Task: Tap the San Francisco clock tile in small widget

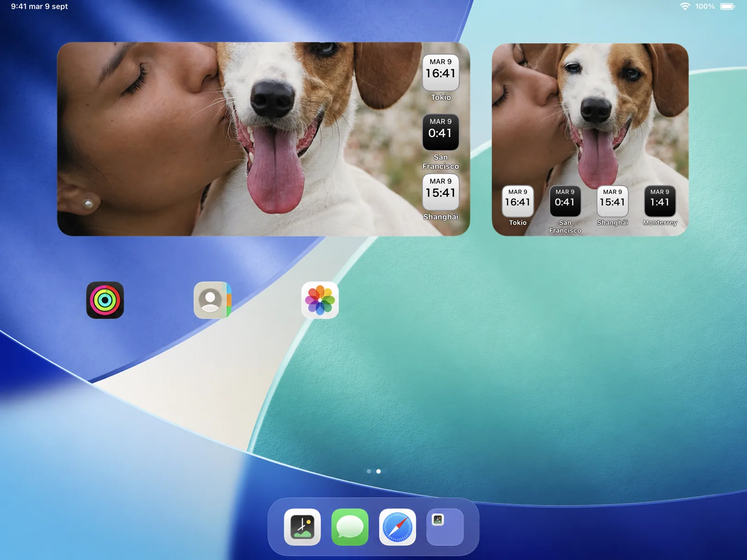Action: pos(565,201)
